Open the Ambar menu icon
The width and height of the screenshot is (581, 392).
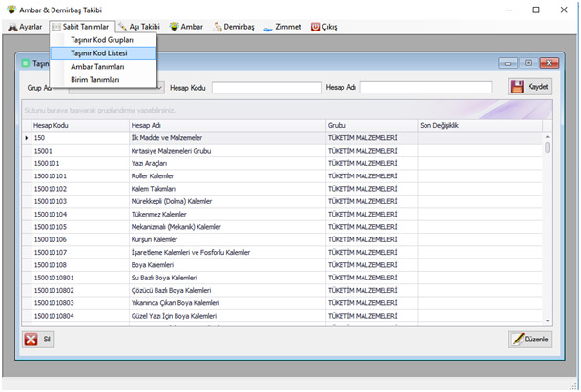pos(174,27)
